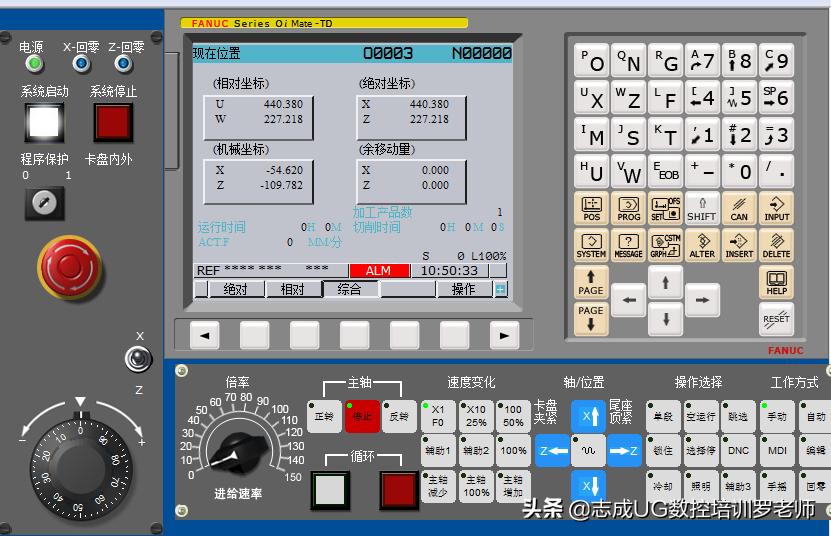
Task: Toggle the 跳选 block skip button
Action: pyautogui.click(x=738, y=417)
